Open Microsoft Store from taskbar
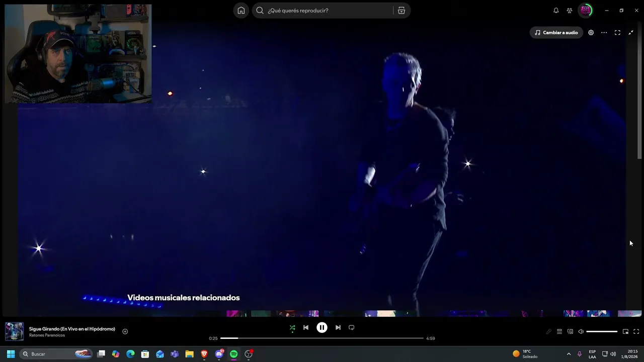This screenshot has height=362, width=644. click(x=145, y=354)
